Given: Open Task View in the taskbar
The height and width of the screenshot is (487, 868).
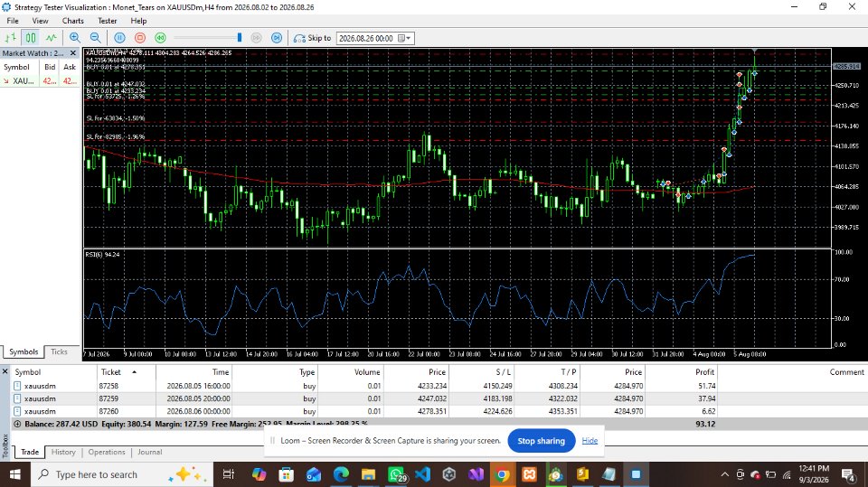Looking at the screenshot, I should (228, 474).
